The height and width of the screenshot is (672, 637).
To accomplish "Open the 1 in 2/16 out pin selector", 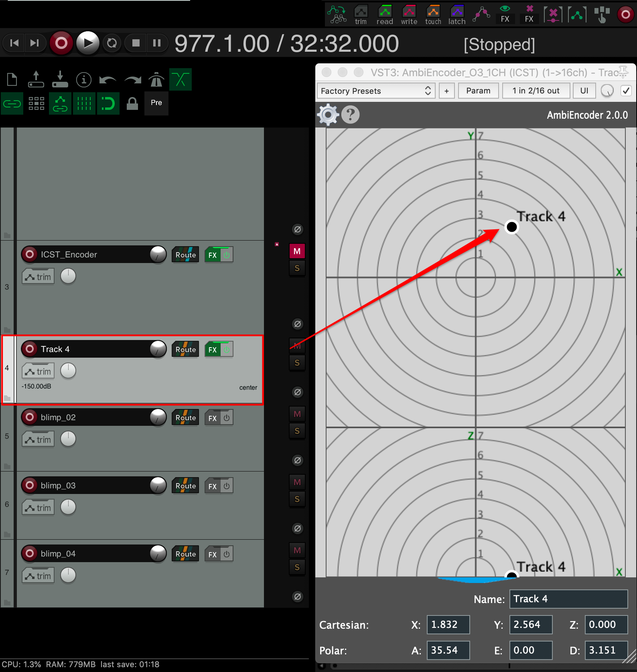I will coord(536,91).
